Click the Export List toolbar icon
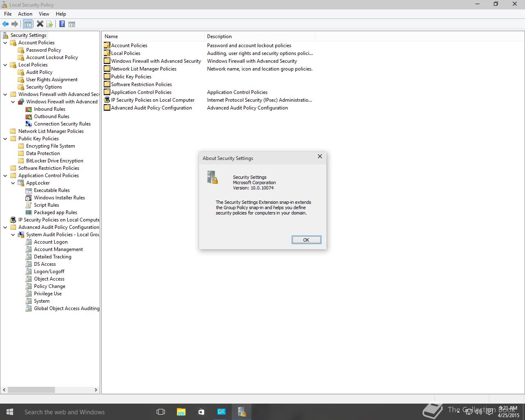 [x=50, y=24]
